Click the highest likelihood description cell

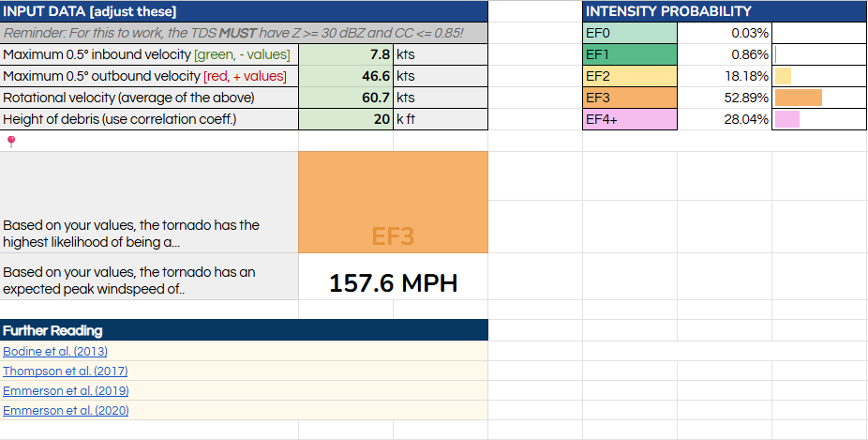[x=149, y=203]
